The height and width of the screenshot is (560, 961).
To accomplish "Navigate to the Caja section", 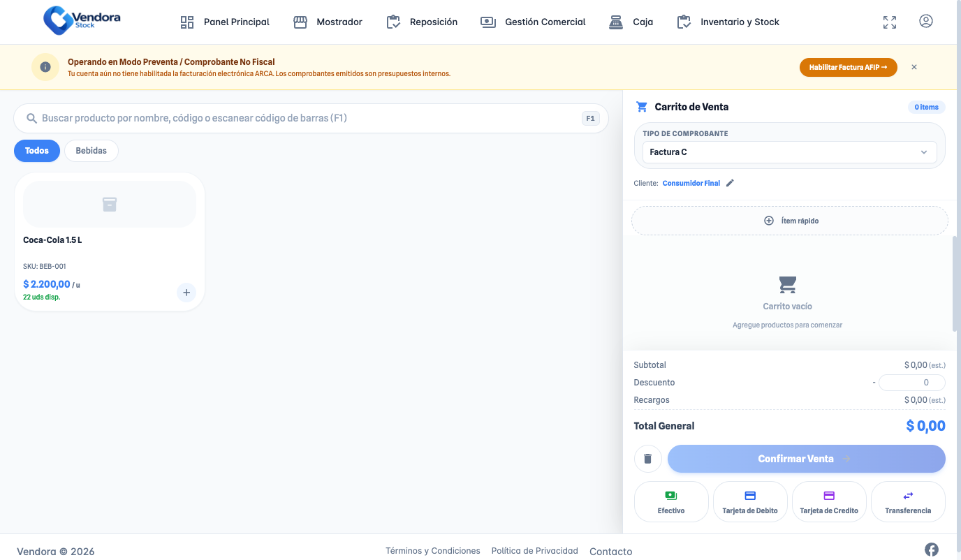I will pyautogui.click(x=631, y=22).
